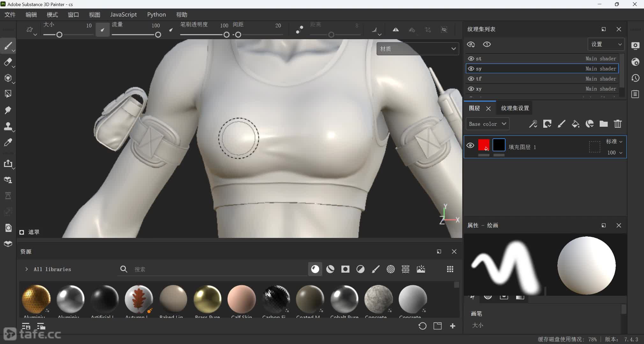Add new asset with plus button

coord(453,326)
